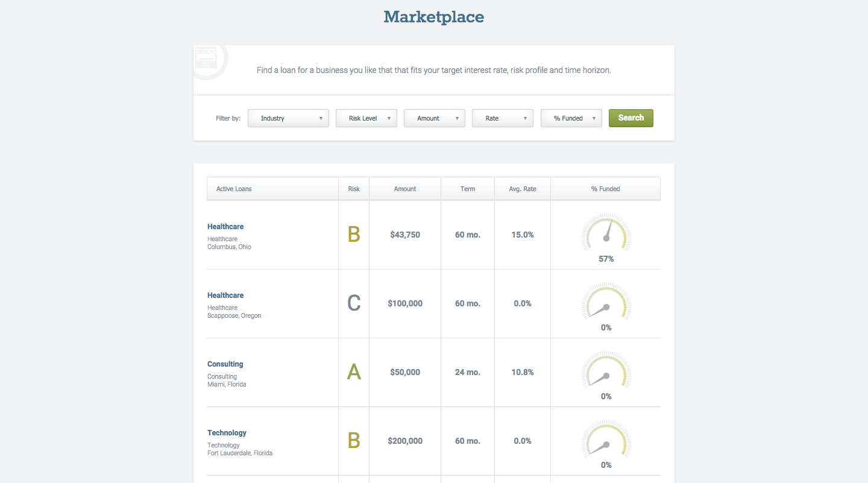Click the Active Loans column header
This screenshot has width=868, height=483.
[x=234, y=189]
